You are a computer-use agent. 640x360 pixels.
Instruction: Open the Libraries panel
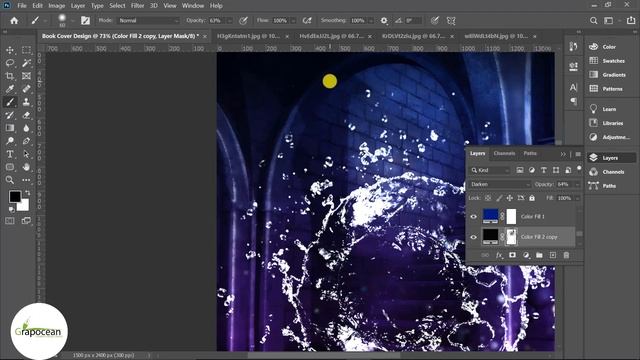pos(612,123)
